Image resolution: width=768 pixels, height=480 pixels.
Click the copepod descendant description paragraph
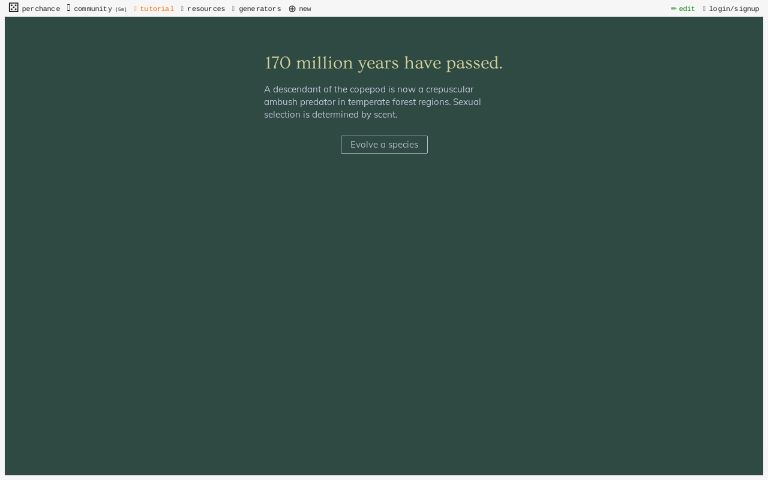(373, 102)
